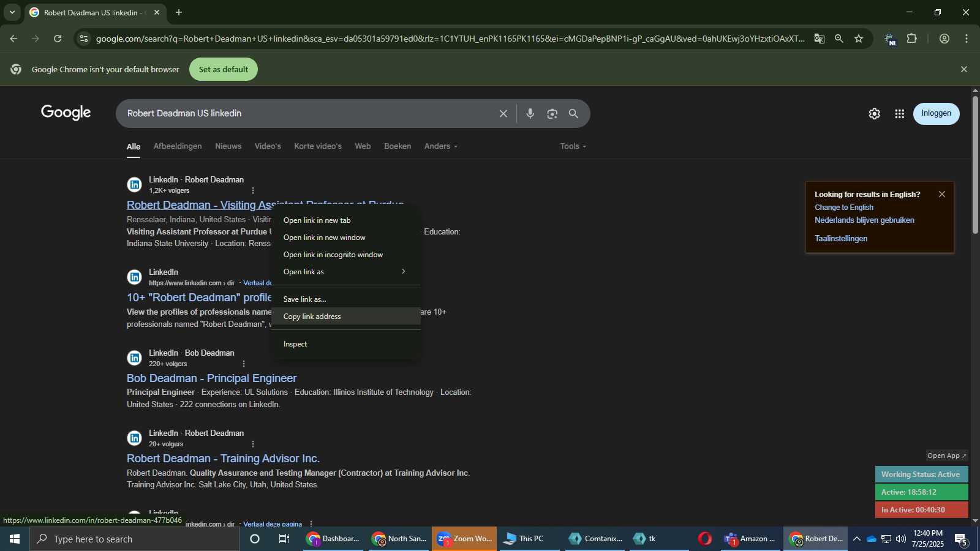Viewport: 980px width, 551px height.
Task: Open the Web results tab
Action: pos(363,146)
